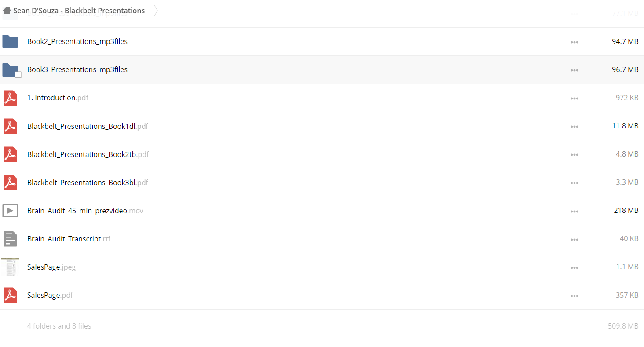
Task: Open the Brain_Audit_Transcript.rtf file name
Action: point(69,239)
